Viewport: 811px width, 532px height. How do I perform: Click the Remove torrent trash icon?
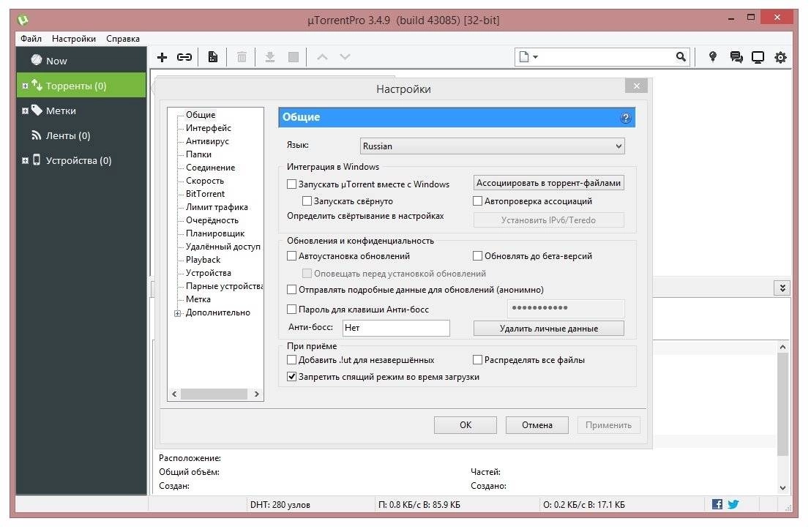pos(242,57)
